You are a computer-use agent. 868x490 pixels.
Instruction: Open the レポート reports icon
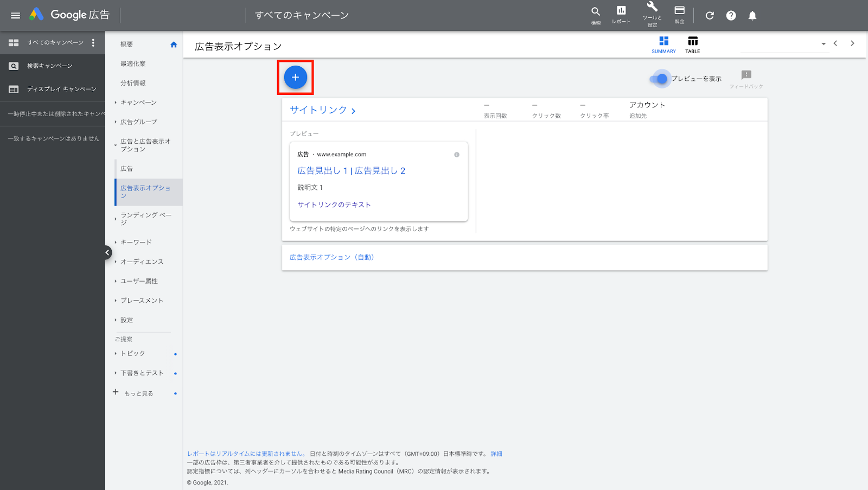coord(621,15)
